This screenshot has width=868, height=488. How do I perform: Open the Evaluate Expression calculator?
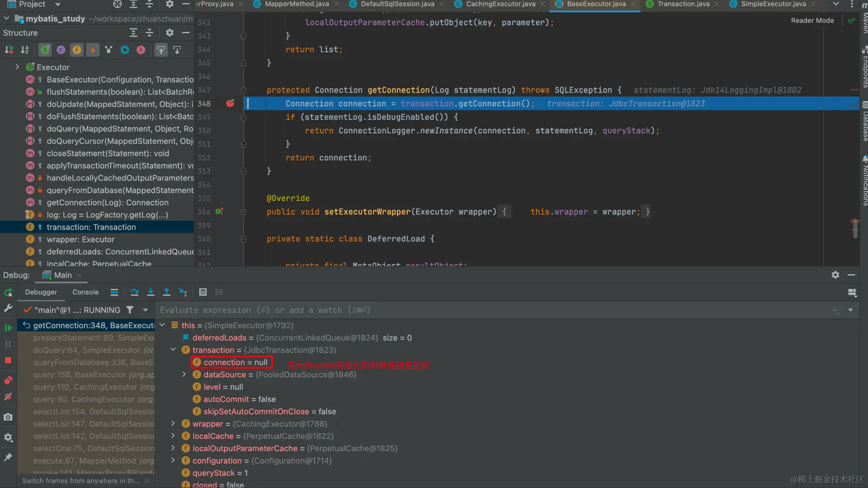point(203,292)
